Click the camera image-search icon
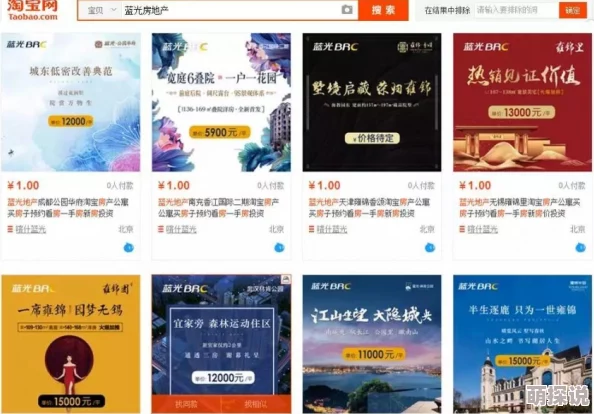The height and width of the screenshot is (414, 594). tap(347, 10)
